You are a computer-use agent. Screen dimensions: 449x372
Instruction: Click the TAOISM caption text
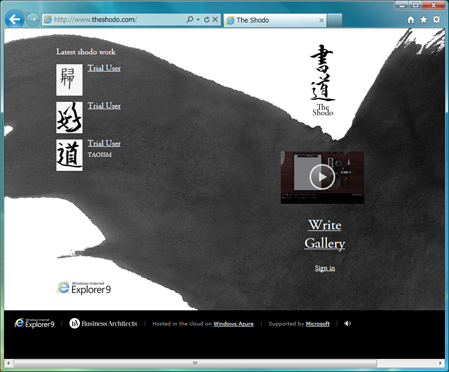pos(100,155)
